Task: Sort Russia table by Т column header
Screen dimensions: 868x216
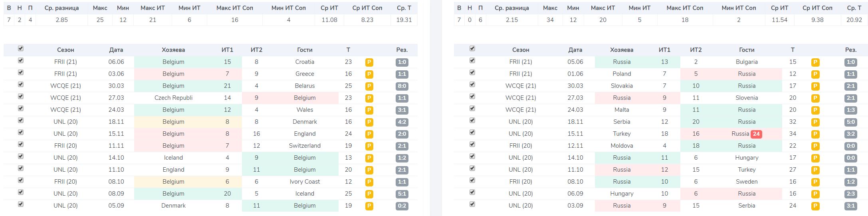Action: click(x=793, y=50)
